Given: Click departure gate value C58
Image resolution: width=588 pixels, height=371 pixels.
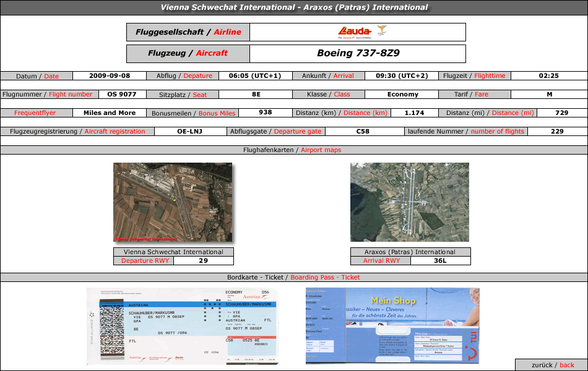Looking at the screenshot, I should click(x=363, y=132).
